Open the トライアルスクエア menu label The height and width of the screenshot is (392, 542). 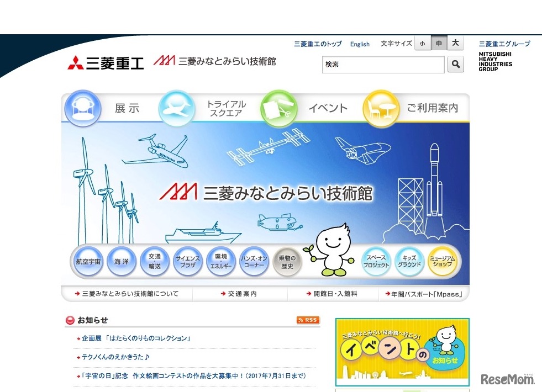pos(227,108)
